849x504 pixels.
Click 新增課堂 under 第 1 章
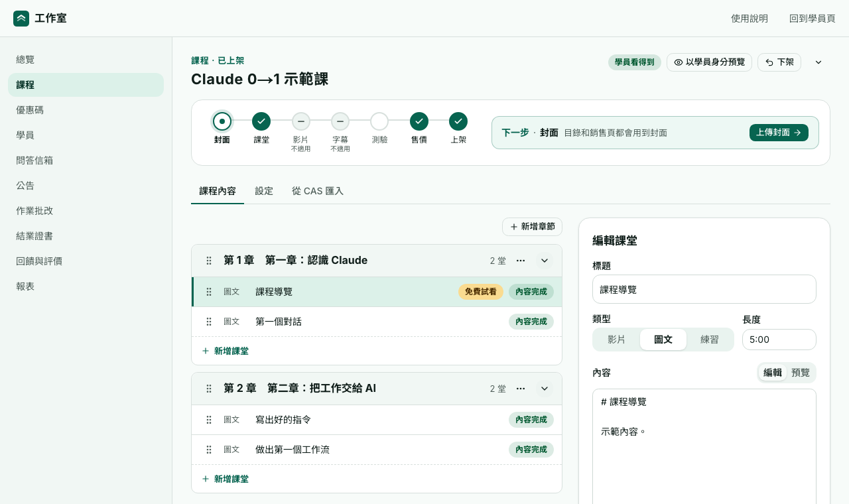pyautogui.click(x=225, y=351)
